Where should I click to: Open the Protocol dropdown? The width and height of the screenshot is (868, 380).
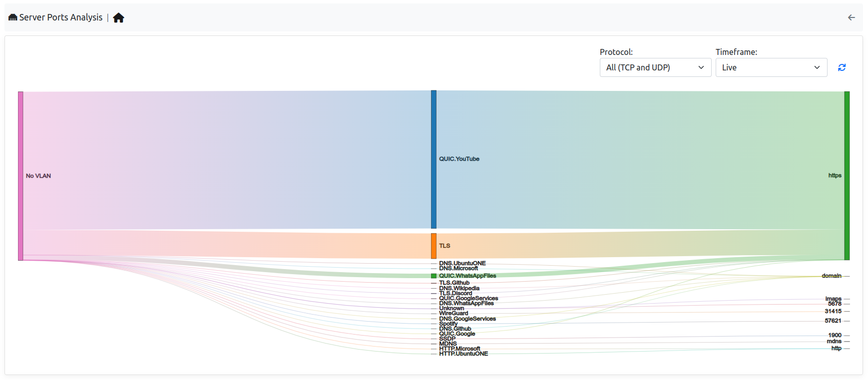[655, 67]
